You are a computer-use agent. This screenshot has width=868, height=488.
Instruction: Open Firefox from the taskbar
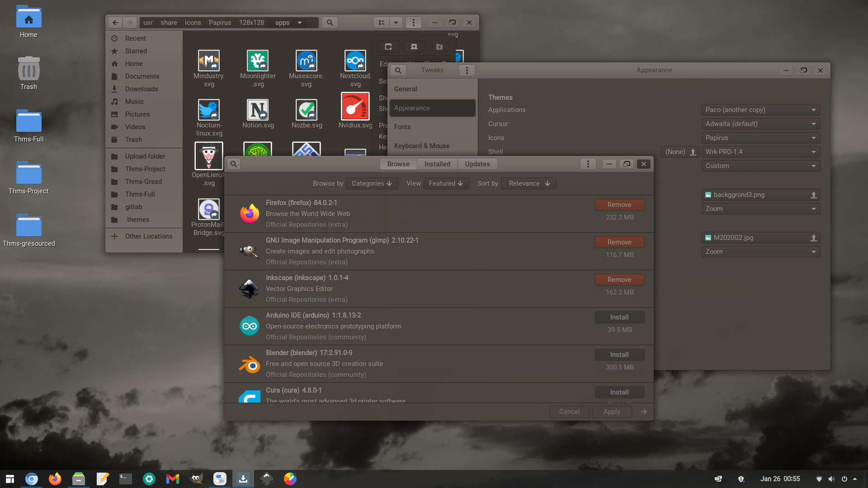[55, 479]
